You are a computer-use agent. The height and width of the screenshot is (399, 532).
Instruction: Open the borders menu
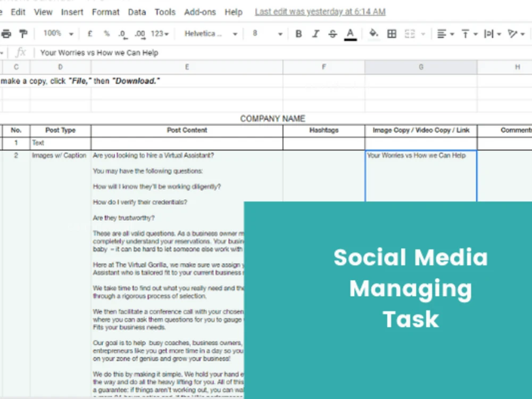[392, 34]
